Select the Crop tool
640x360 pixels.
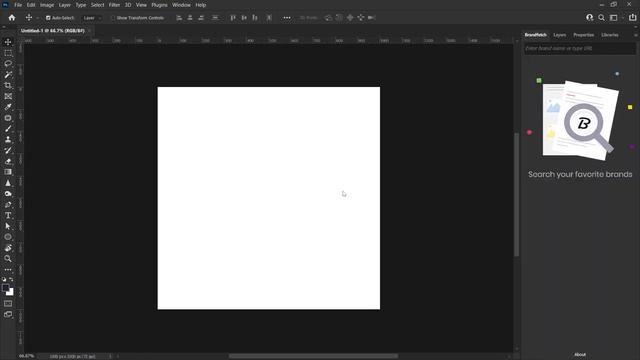[x=8, y=85]
